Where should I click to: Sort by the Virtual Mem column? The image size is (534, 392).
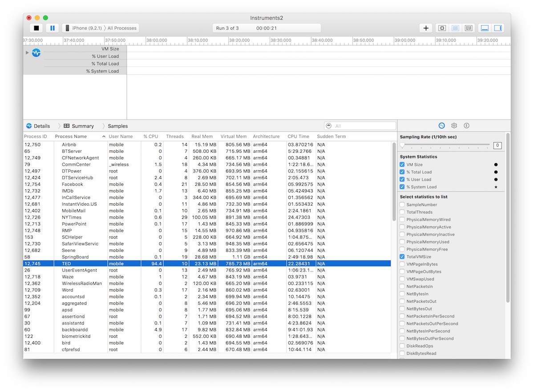(235, 136)
